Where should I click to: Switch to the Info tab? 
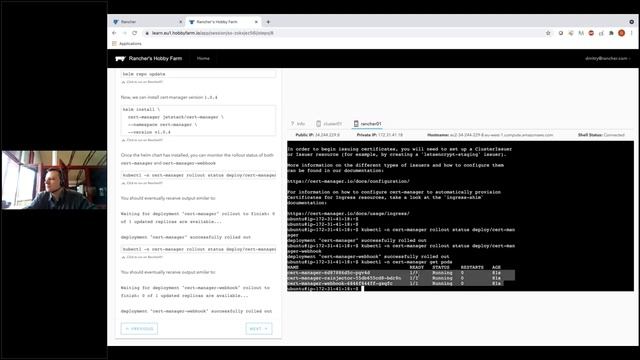point(298,124)
